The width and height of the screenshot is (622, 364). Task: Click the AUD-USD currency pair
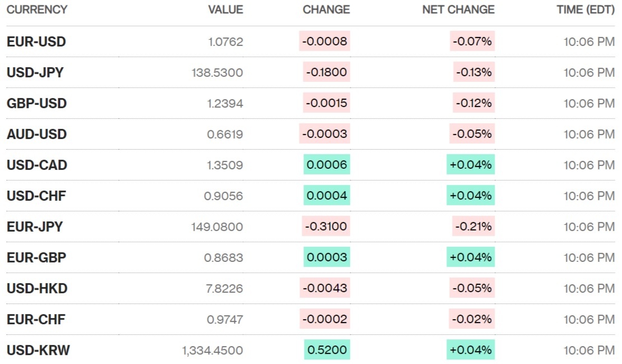37,134
